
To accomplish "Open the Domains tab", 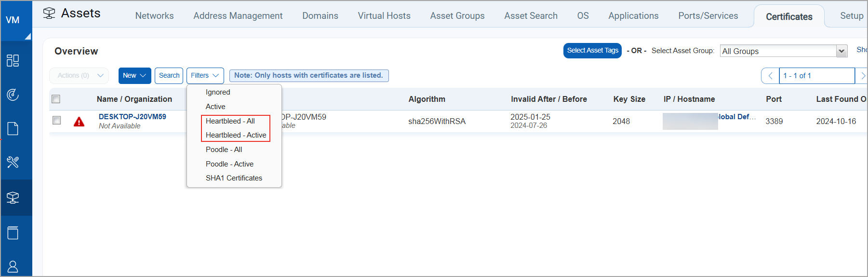I will [x=320, y=16].
